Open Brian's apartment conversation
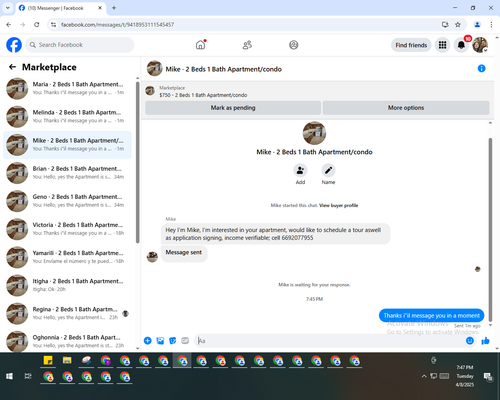Image resolution: width=500 pixels, height=400 pixels. 67,173
